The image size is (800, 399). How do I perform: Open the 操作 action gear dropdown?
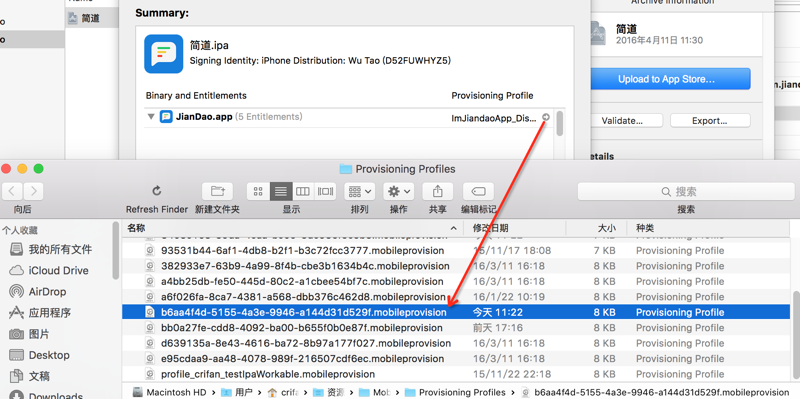[x=398, y=191]
